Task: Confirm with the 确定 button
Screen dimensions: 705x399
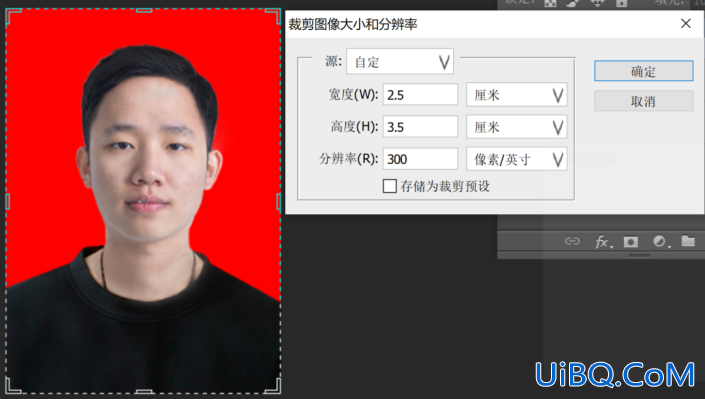Action: (643, 71)
